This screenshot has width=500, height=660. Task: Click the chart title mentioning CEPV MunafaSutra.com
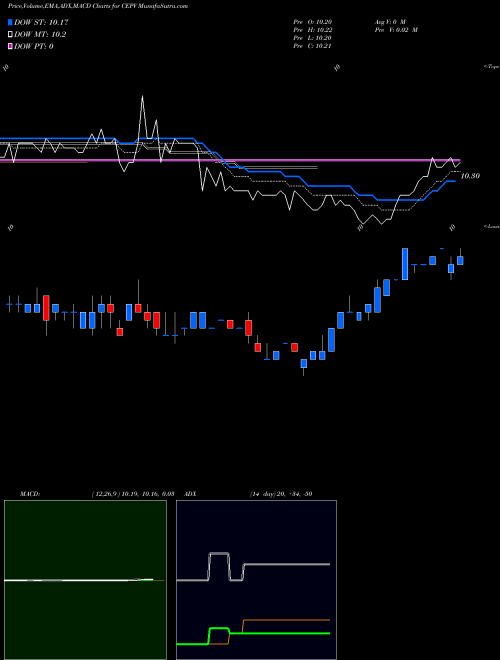point(98,6)
